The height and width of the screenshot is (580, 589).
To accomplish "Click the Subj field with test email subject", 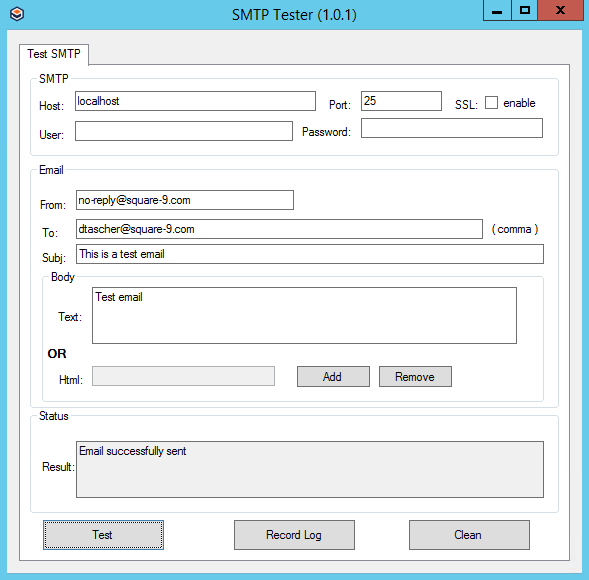I will tap(310, 254).
